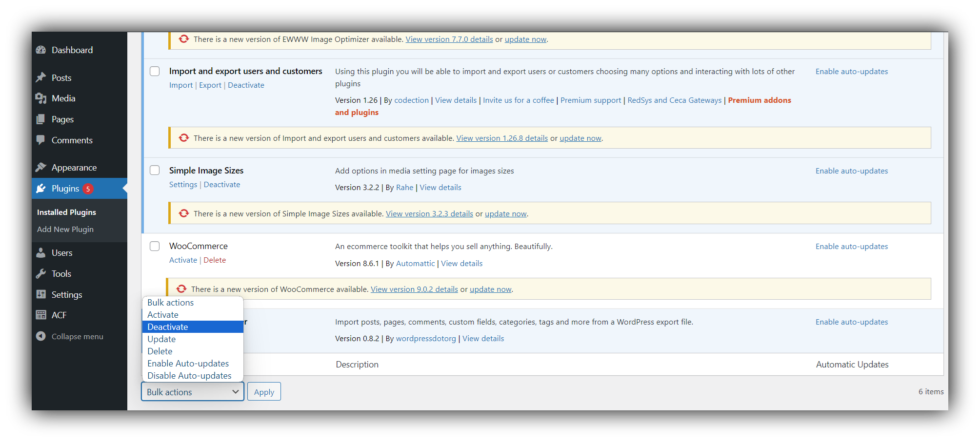Select the Posts sidebar icon
Viewport: 980px width, 442px height.
tap(40, 77)
